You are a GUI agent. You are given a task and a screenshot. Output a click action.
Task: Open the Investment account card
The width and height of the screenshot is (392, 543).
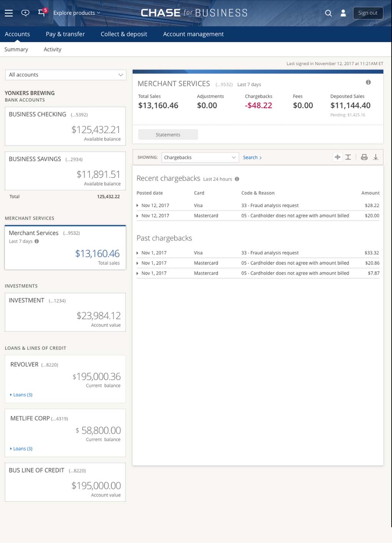point(65,312)
